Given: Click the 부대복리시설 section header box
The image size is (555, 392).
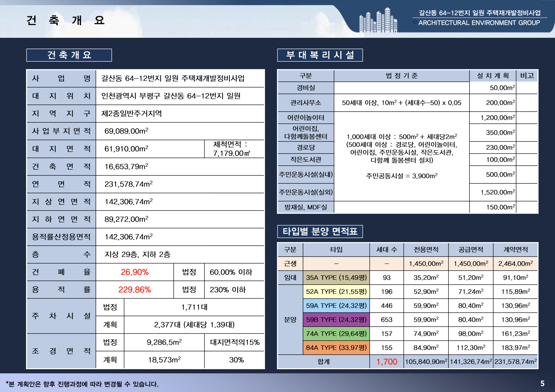Looking at the screenshot, I should 320,55.
